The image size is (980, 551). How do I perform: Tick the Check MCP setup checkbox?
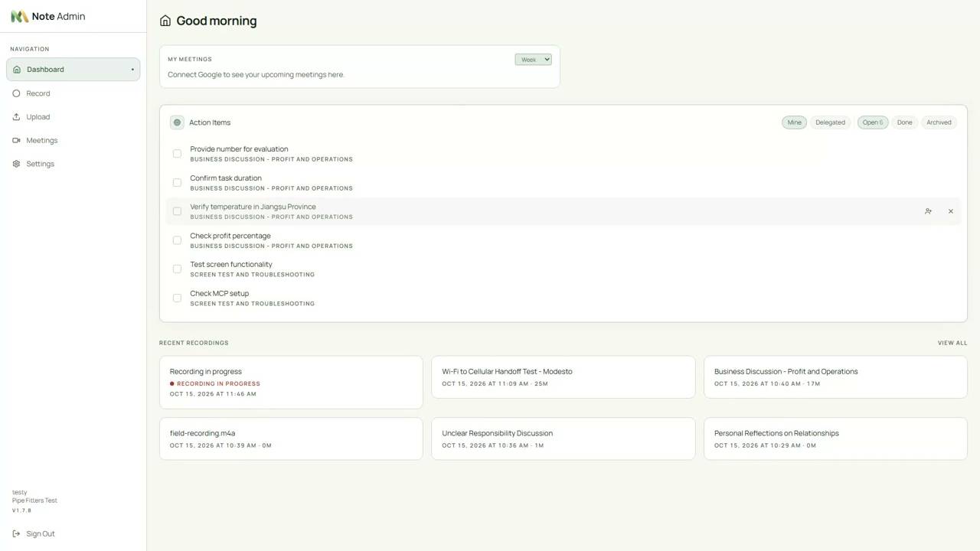[x=177, y=298]
